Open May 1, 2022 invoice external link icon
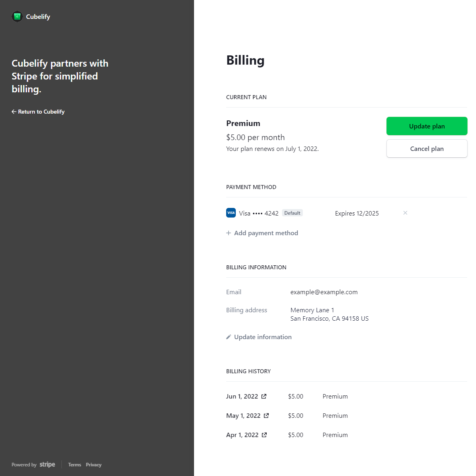Screen dimensions: 476x476 (266, 416)
